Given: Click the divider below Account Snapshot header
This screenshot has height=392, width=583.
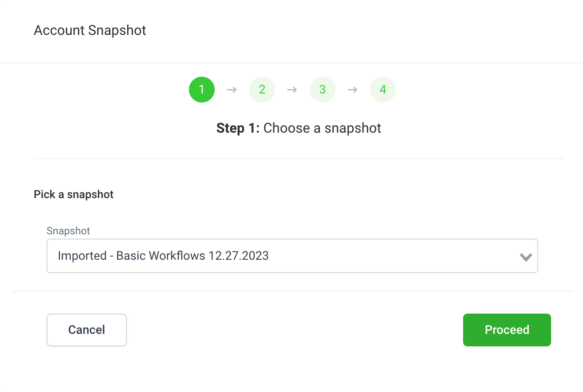Looking at the screenshot, I should pos(291,63).
